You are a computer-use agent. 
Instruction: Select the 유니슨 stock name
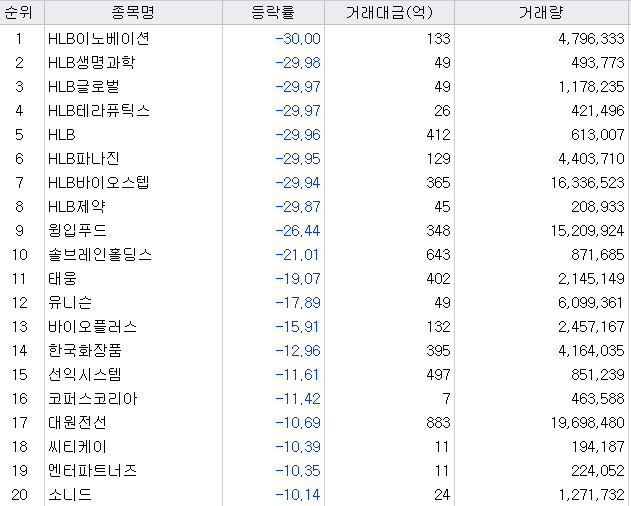click(70, 303)
